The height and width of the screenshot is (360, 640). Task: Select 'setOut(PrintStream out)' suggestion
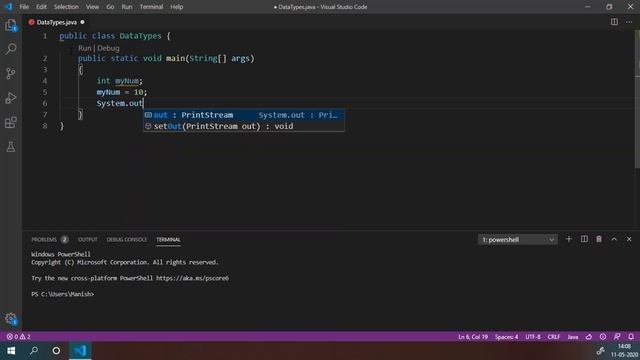tap(244, 126)
